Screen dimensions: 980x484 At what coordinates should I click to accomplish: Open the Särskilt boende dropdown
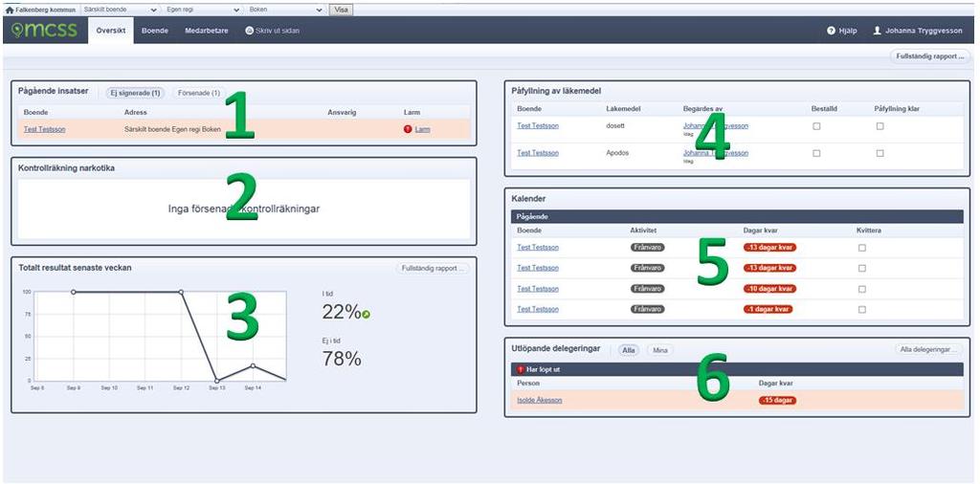120,10
